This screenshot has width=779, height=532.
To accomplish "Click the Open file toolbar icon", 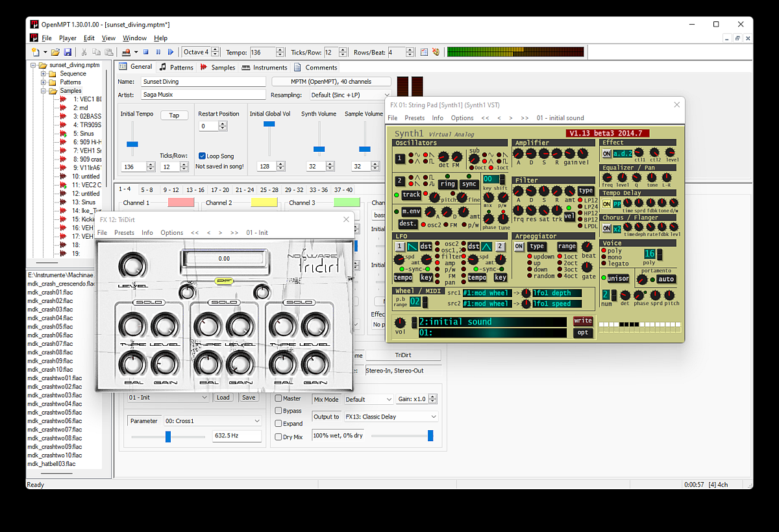I will (56, 52).
